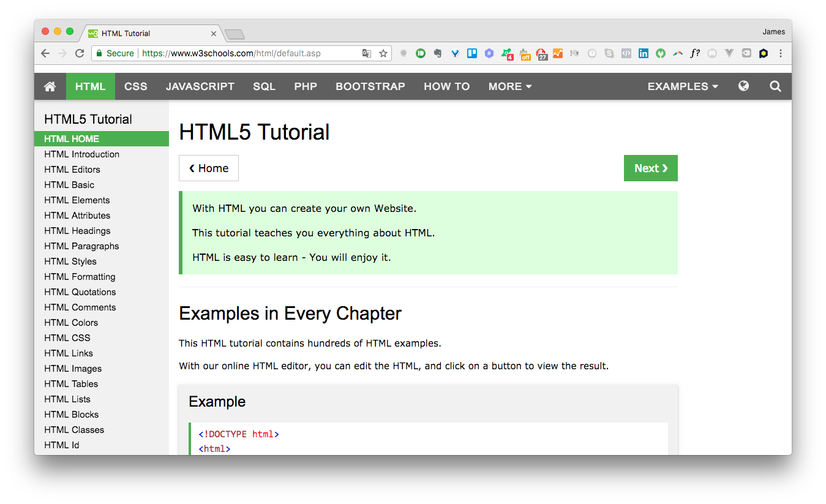Screen dimensions: 826x504
Task: Click the green Next button
Action: pyautogui.click(x=651, y=168)
